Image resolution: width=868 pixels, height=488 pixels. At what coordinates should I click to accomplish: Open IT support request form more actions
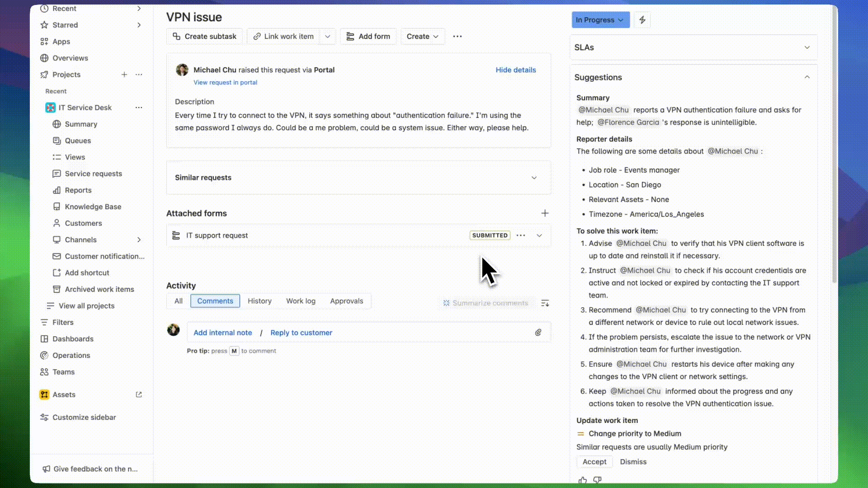pyautogui.click(x=521, y=235)
